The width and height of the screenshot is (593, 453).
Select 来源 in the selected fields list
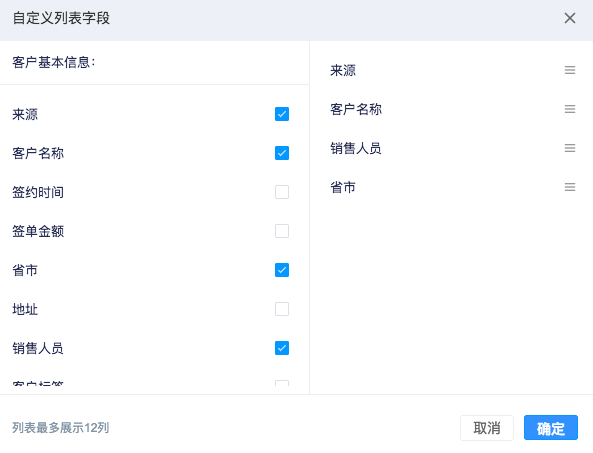(x=343, y=70)
